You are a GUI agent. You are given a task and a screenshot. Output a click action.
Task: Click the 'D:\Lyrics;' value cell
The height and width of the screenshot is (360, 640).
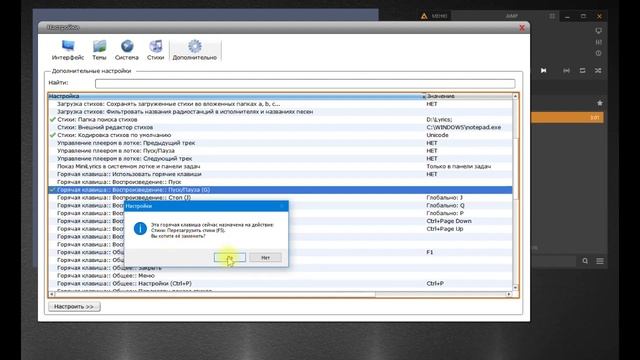(x=439, y=120)
